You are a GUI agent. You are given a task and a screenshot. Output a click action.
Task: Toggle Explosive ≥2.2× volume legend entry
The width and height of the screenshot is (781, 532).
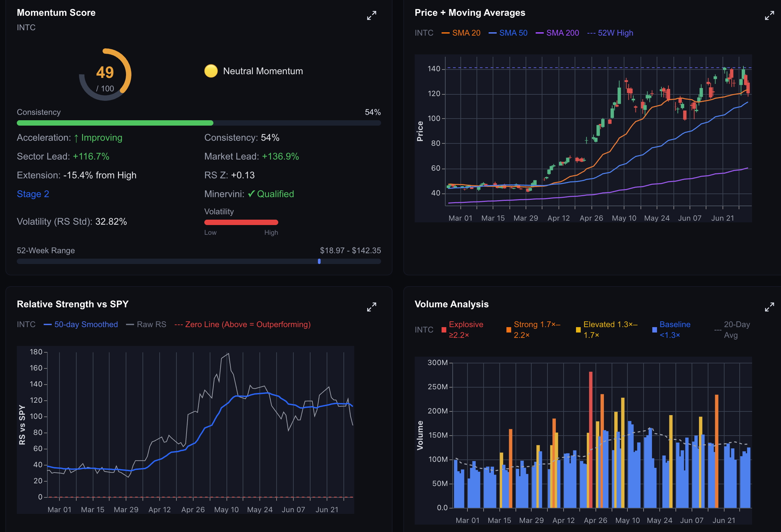click(462, 329)
